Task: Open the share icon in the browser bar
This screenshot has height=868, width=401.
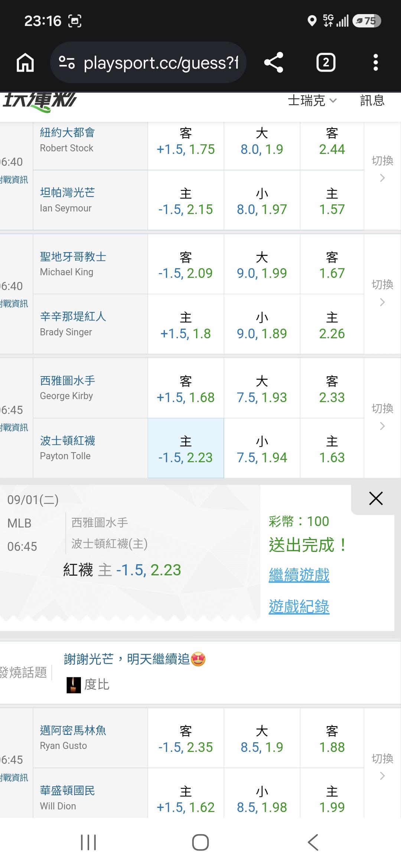Action: click(x=274, y=62)
